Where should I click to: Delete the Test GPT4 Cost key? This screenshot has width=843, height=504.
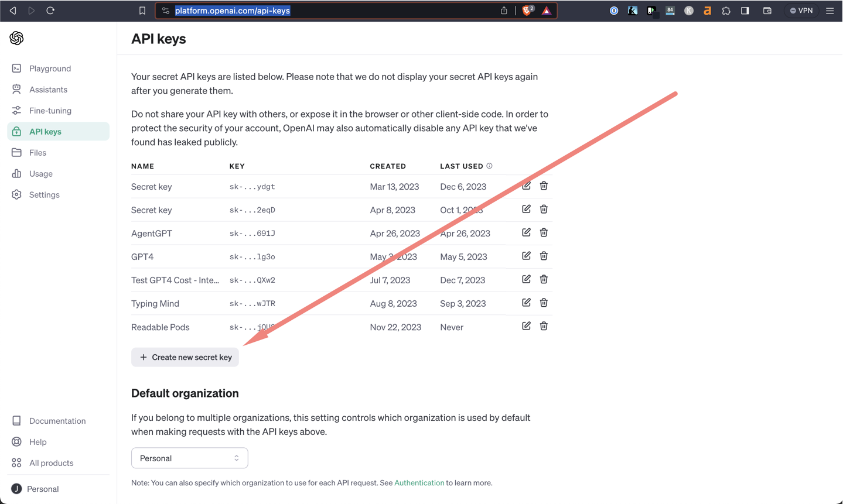(x=544, y=279)
